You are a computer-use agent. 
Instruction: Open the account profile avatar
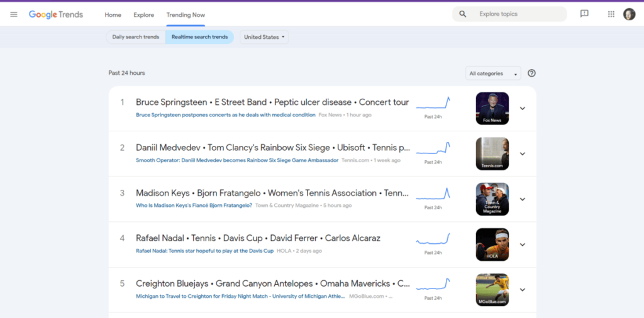(629, 14)
